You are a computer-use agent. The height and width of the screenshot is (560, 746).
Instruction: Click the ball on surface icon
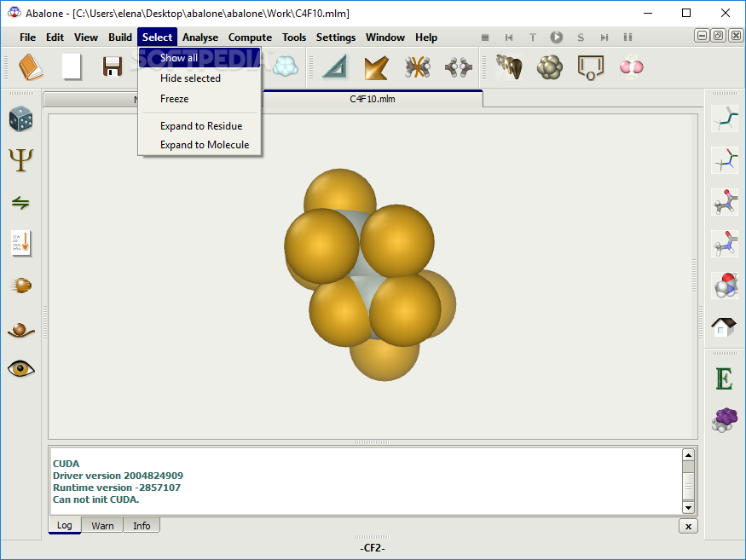click(x=21, y=329)
